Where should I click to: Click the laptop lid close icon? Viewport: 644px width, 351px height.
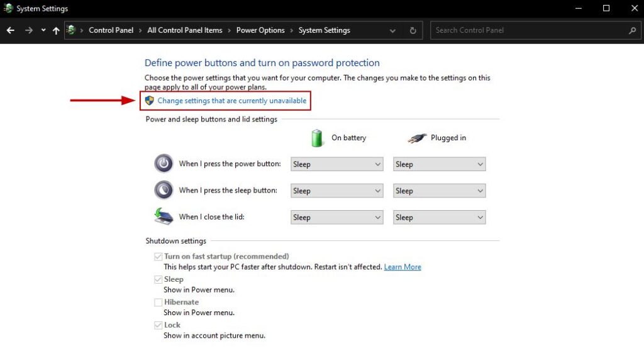(164, 216)
